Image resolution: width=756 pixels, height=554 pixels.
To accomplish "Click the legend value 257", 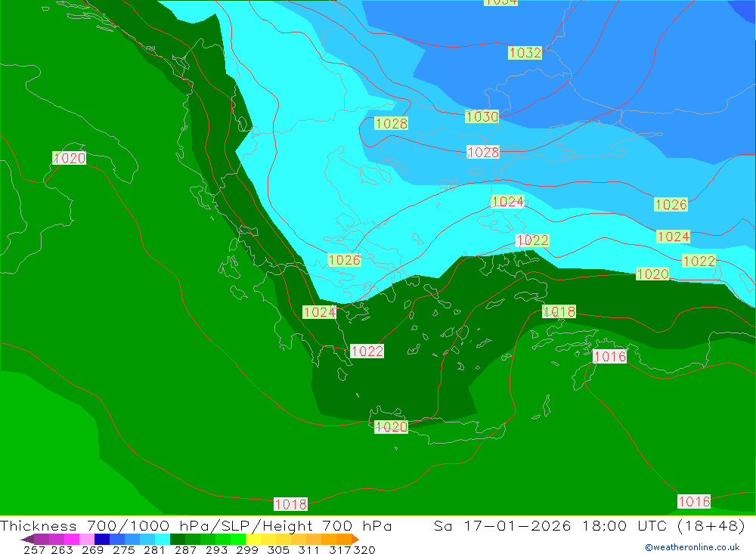I will tap(34, 549).
